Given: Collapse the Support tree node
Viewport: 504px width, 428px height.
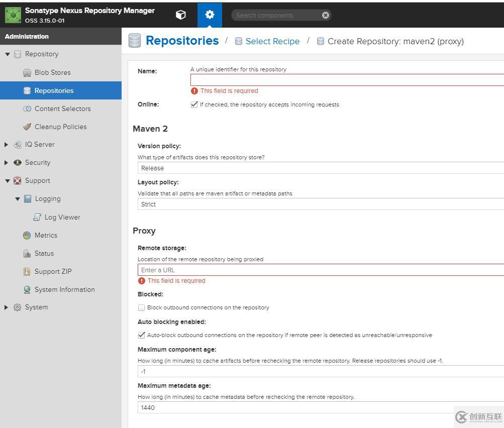Looking at the screenshot, I should tap(8, 181).
